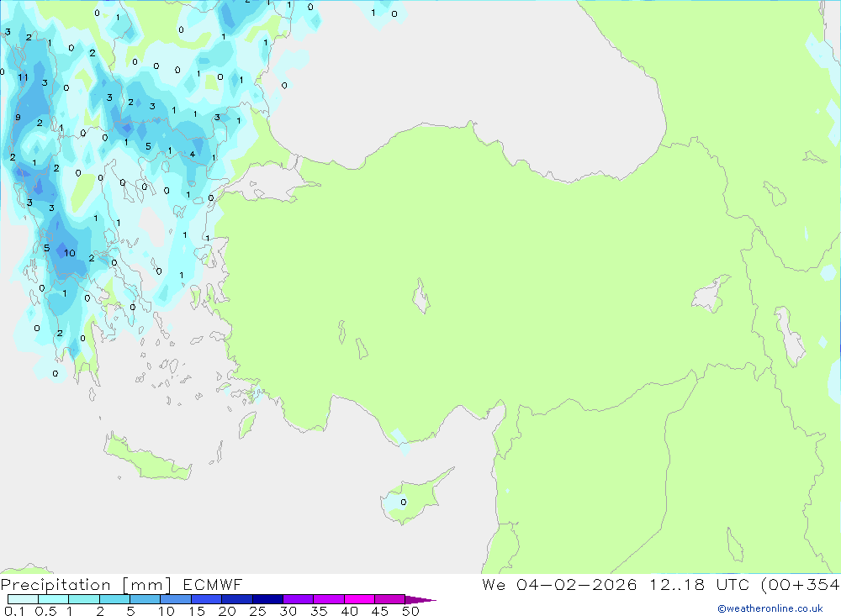Image resolution: width=841 pixels, height=616 pixels.
Task: Click the '4' precipitation value on map
Action: (x=193, y=155)
